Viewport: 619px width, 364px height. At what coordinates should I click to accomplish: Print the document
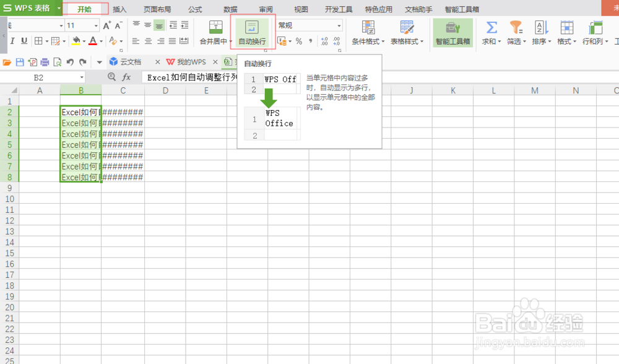(x=45, y=62)
